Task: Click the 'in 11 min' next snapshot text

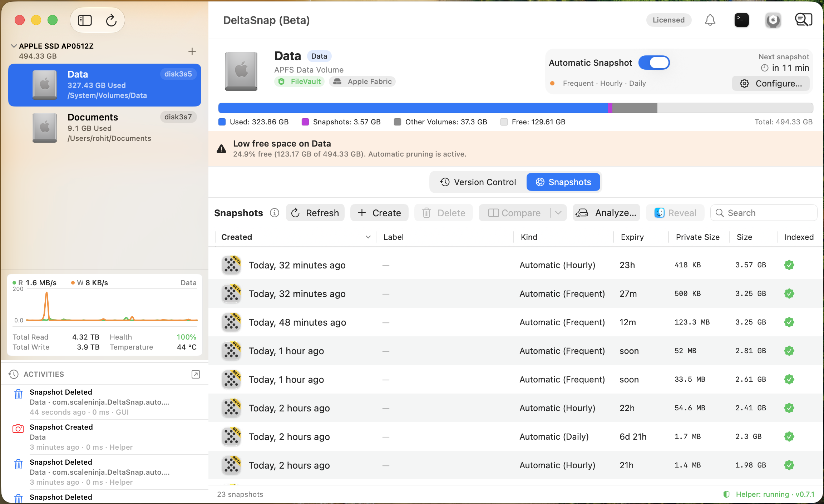Action: [x=790, y=68]
